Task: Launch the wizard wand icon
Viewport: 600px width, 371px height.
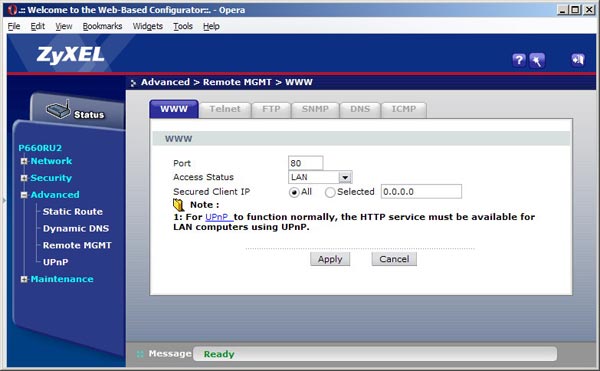Action: point(537,60)
